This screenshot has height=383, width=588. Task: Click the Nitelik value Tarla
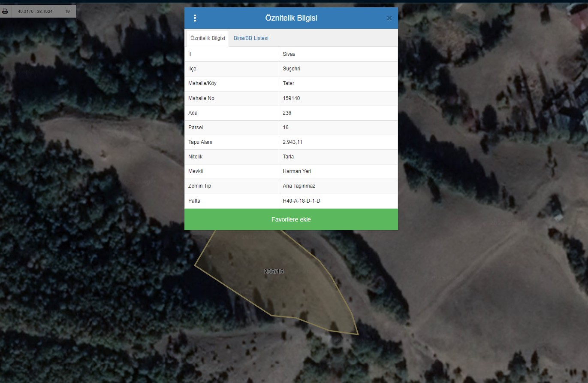click(x=288, y=157)
